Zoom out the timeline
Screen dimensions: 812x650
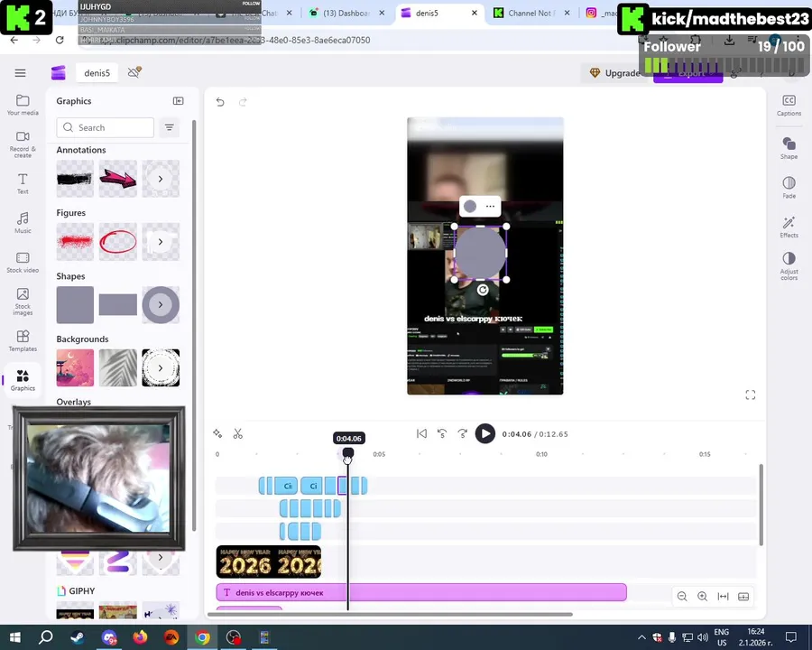[682, 597]
